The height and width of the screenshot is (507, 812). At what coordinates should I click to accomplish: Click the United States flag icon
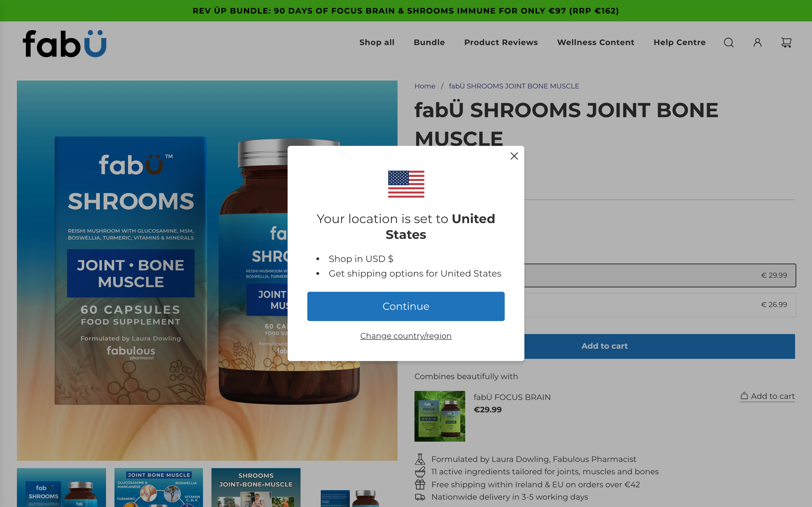(406, 184)
